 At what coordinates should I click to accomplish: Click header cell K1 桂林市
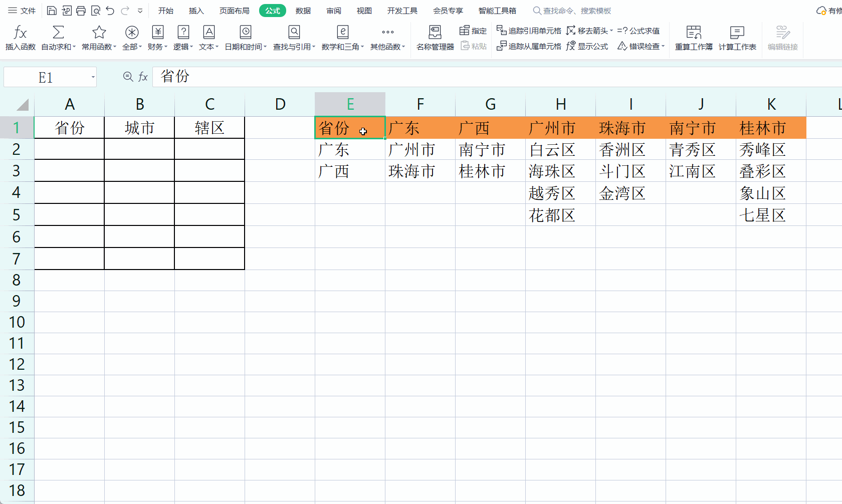pyautogui.click(x=771, y=128)
